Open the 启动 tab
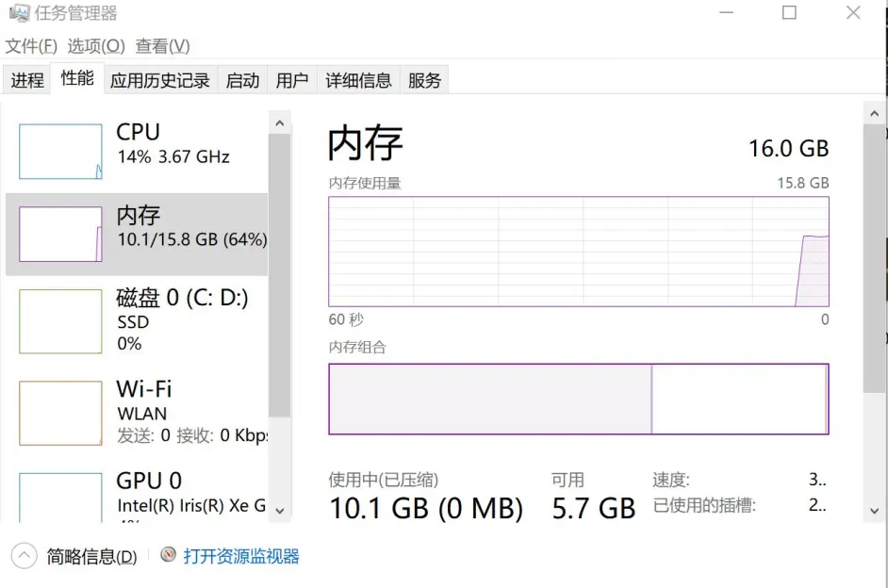This screenshot has width=888, height=588. pyautogui.click(x=241, y=79)
